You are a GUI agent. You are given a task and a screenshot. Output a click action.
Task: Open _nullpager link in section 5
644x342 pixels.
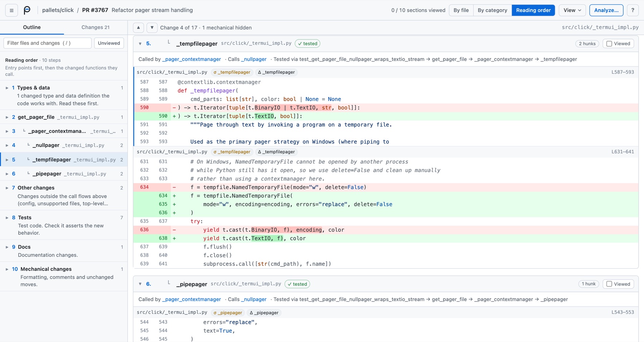coord(254,59)
